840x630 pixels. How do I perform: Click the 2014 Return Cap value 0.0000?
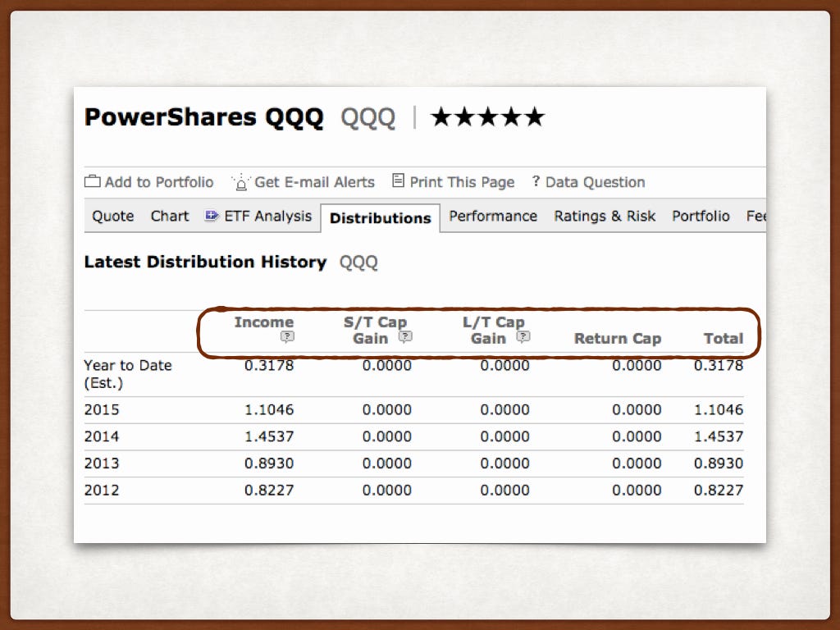(637, 436)
